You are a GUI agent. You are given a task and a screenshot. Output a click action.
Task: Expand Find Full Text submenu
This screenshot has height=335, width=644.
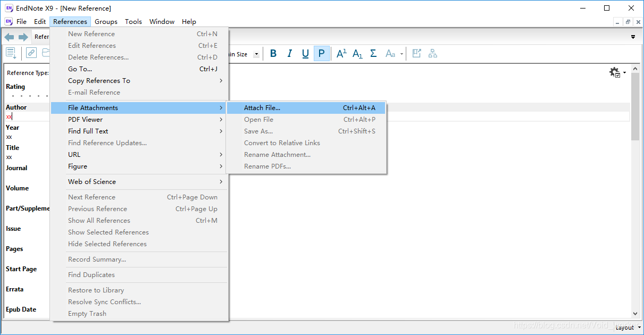click(x=139, y=131)
